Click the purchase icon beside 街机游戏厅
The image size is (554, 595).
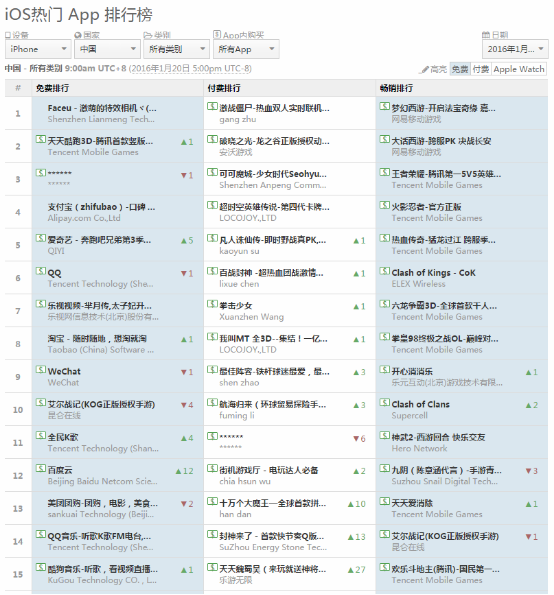pos(212,468)
